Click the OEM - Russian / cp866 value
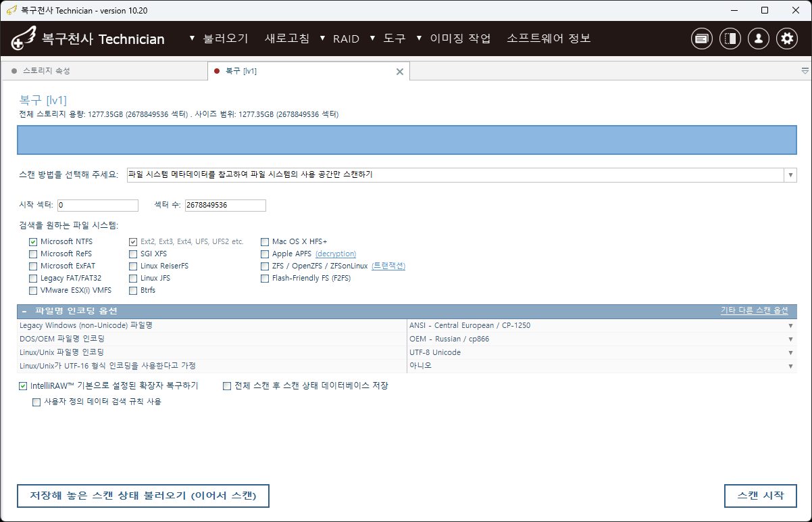Image resolution: width=812 pixels, height=522 pixels. pyautogui.click(x=449, y=339)
